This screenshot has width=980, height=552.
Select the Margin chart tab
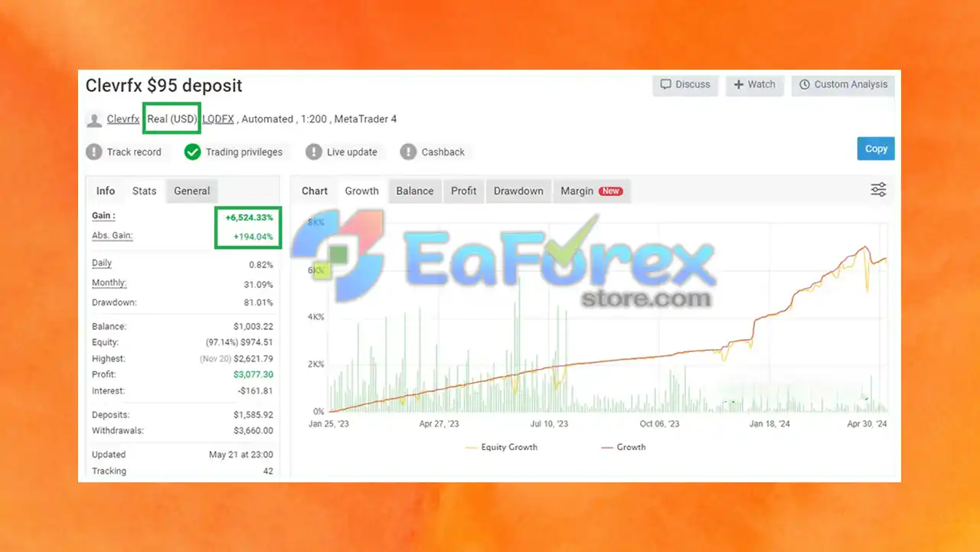click(x=591, y=191)
